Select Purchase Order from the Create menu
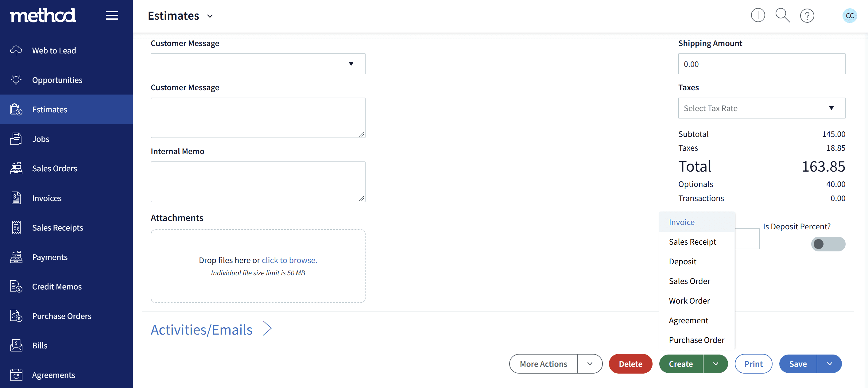 696,340
